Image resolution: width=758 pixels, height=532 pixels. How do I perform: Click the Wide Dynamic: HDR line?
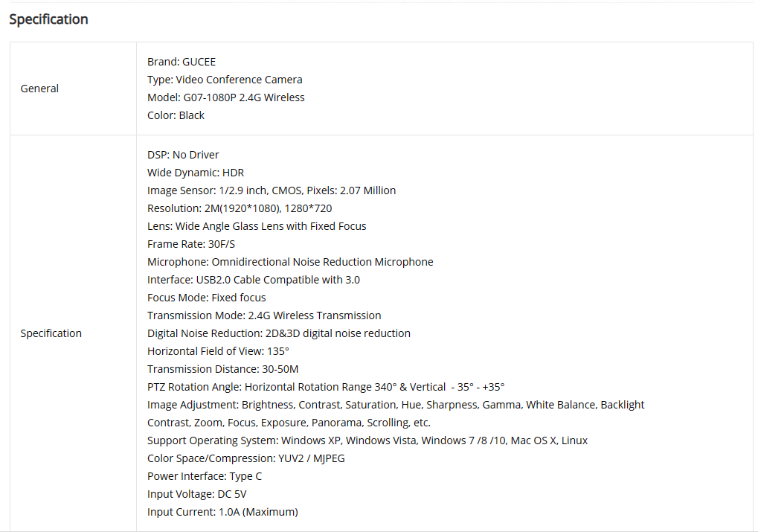[196, 173]
